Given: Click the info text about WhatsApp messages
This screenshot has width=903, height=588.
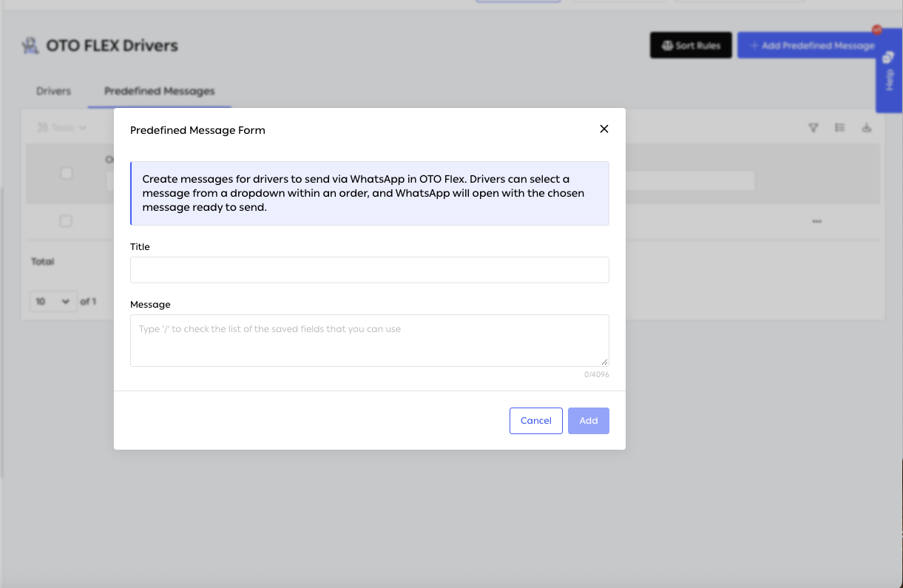Looking at the screenshot, I should pos(363,193).
